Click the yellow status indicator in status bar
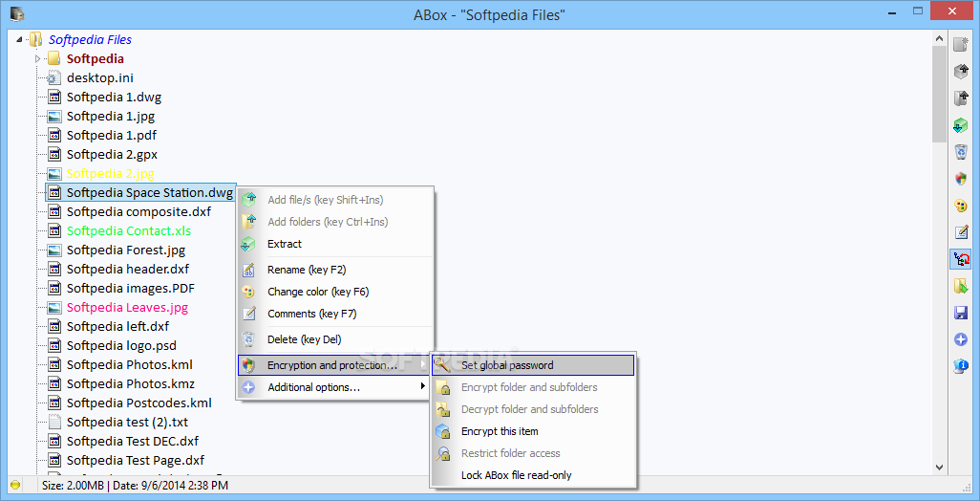This screenshot has width=980, height=501. click(15, 485)
